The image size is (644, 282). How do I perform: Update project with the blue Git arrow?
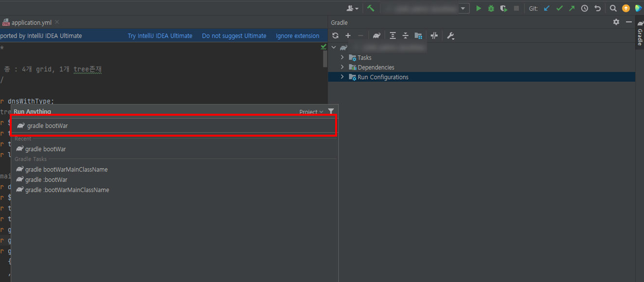click(547, 8)
